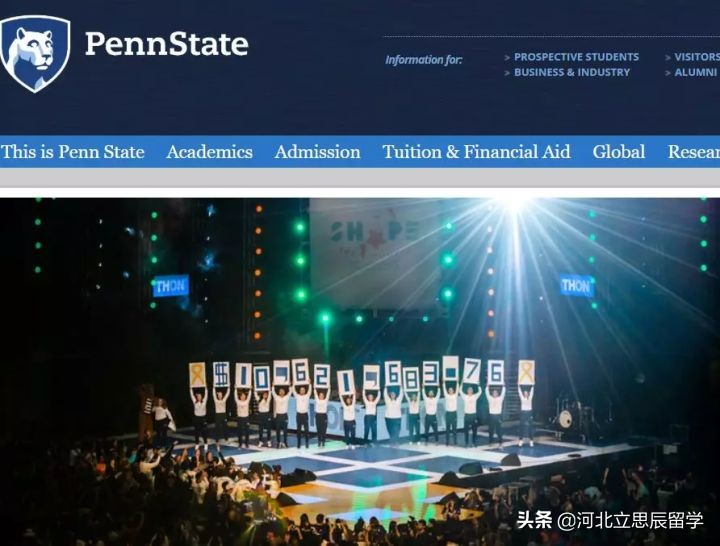
Task: Go to the Visitors page link
Action: pyautogui.click(x=697, y=57)
